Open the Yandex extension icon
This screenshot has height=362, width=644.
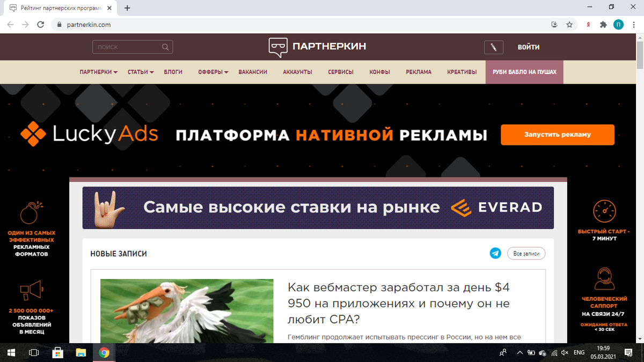(589, 25)
